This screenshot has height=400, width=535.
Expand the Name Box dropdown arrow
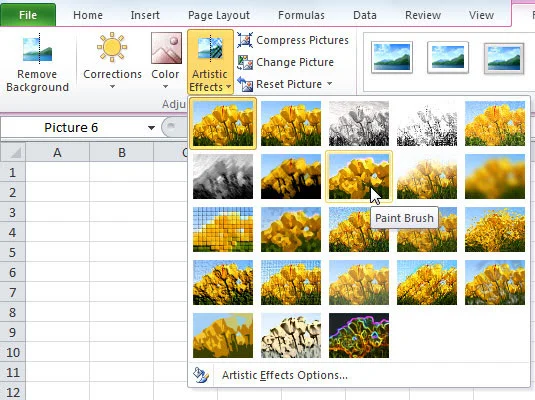tap(151, 128)
